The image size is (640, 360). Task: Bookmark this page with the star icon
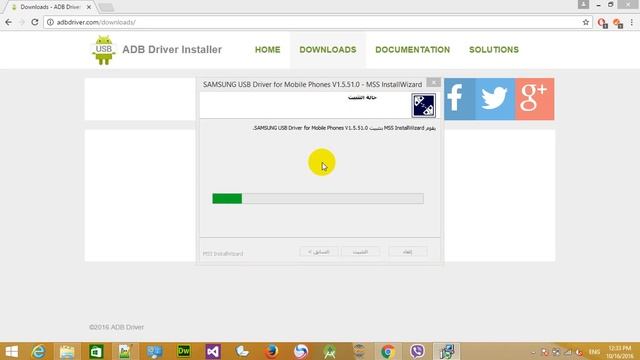586,22
